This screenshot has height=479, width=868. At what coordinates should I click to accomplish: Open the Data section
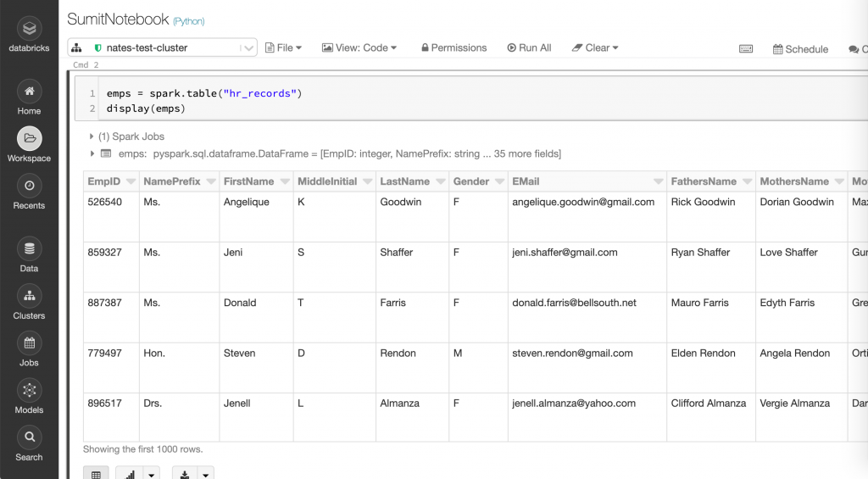(x=29, y=255)
